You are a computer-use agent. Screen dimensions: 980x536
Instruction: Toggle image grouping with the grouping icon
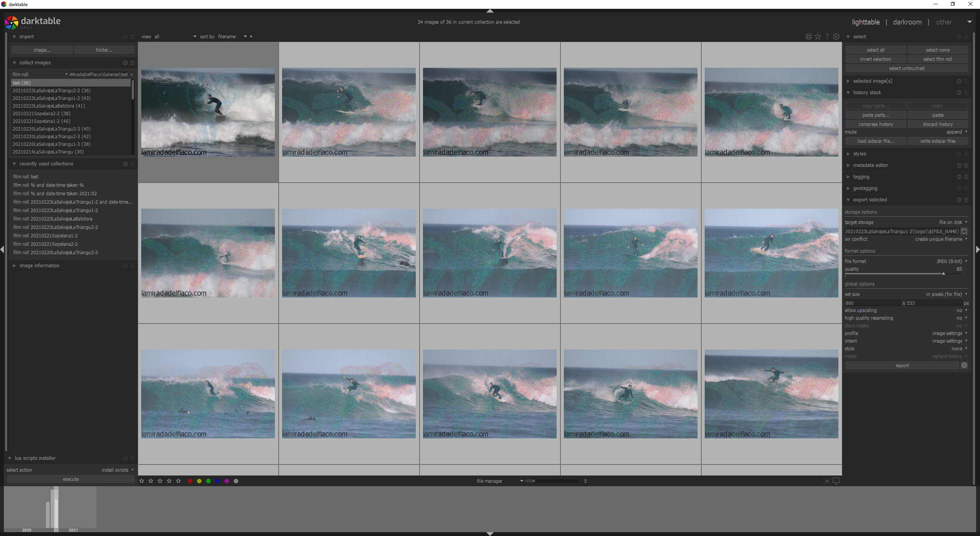point(808,36)
